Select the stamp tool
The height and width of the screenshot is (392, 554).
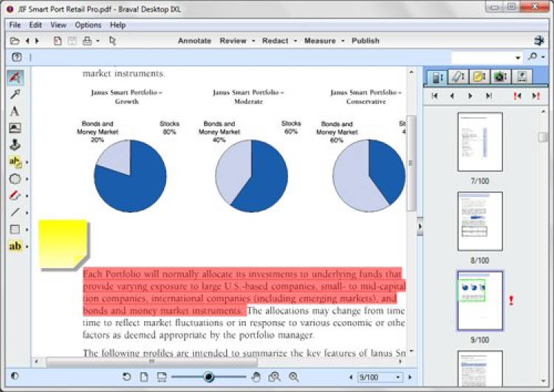[x=15, y=145]
